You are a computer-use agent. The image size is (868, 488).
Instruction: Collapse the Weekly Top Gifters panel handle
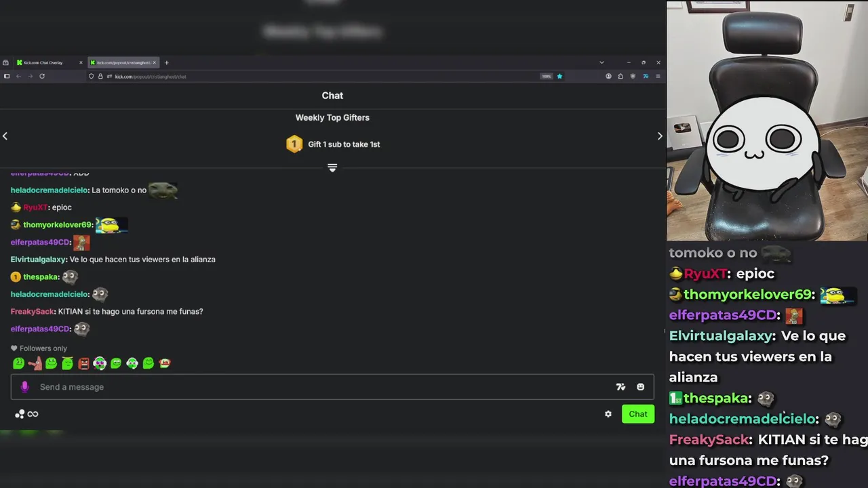pos(332,167)
